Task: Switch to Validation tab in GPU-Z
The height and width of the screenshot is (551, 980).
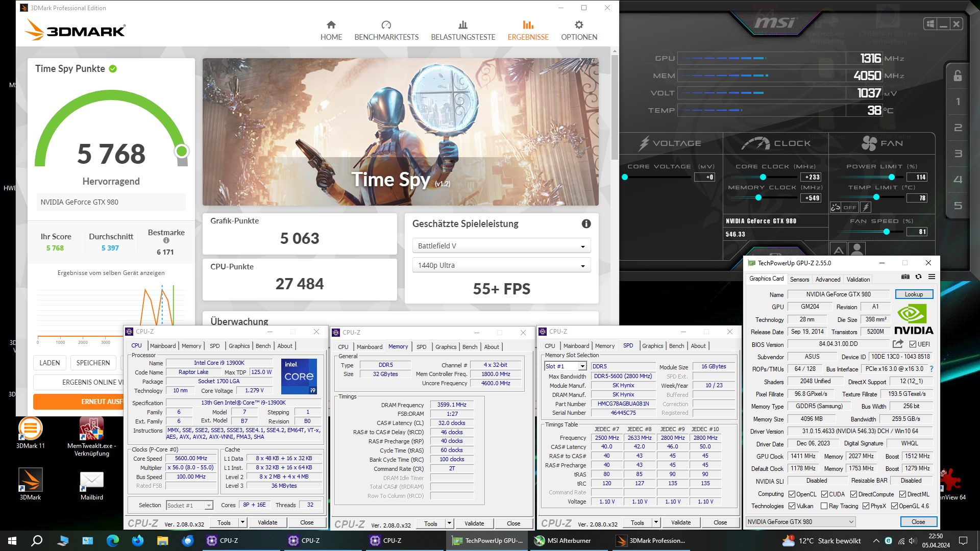Action: point(858,279)
